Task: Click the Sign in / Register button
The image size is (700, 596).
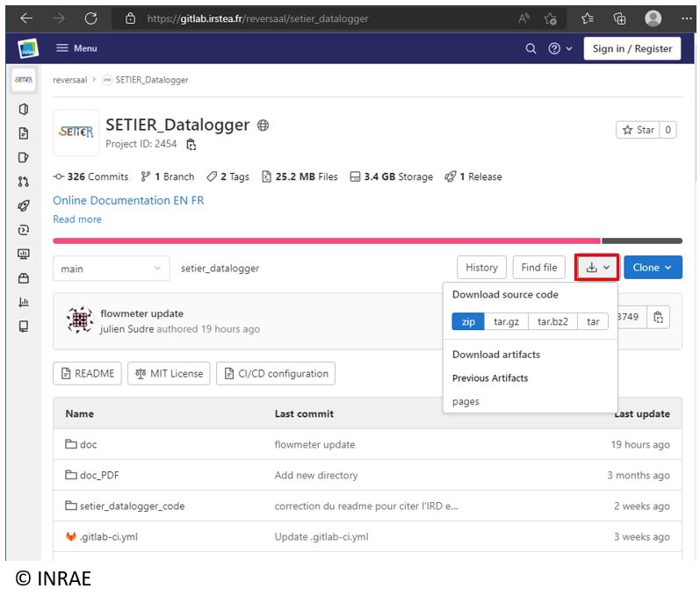Action: (631, 49)
